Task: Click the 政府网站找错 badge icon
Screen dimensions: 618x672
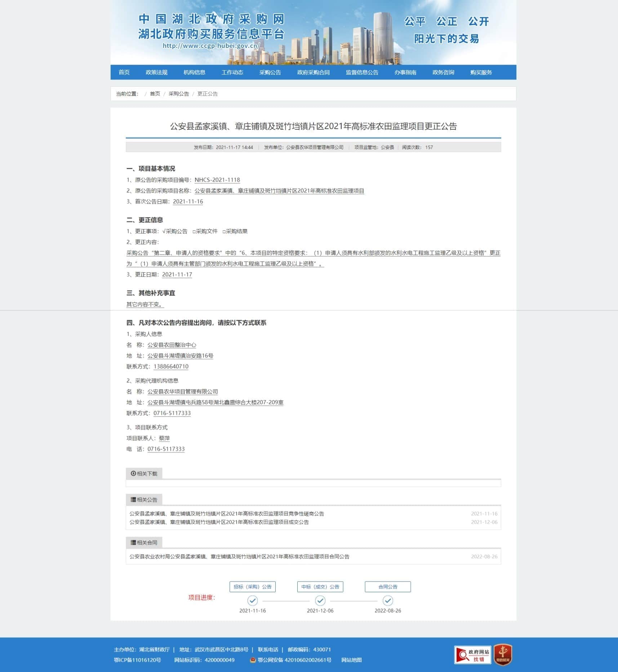Action: click(x=472, y=655)
